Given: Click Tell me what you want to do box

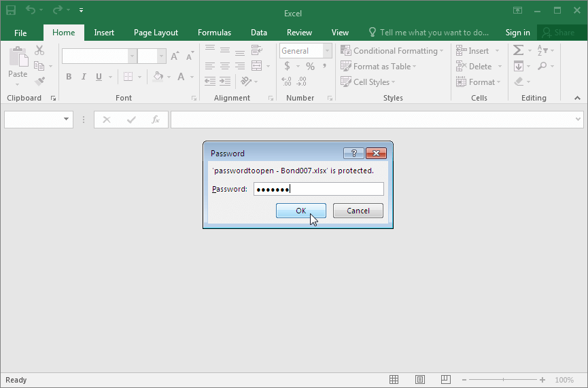Looking at the screenshot, I should (429, 33).
